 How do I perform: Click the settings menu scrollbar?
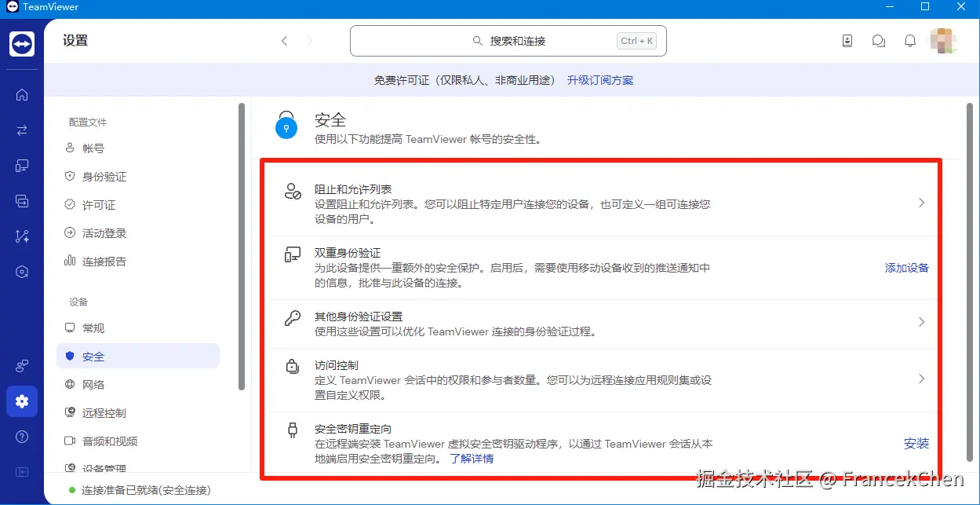pyautogui.click(x=242, y=246)
